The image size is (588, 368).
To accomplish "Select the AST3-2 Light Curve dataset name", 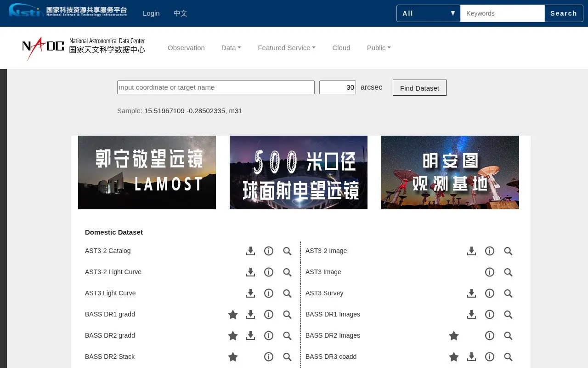I will (113, 272).
